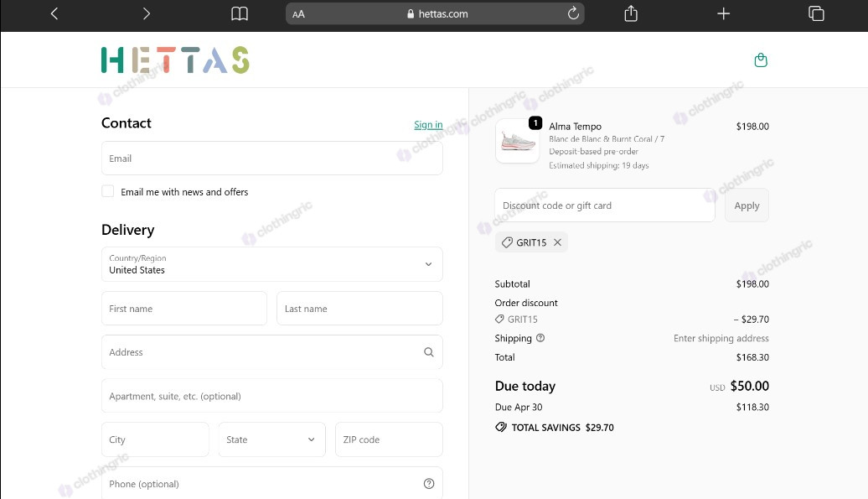Open the shopping bag cart icon

coord(761,60)
